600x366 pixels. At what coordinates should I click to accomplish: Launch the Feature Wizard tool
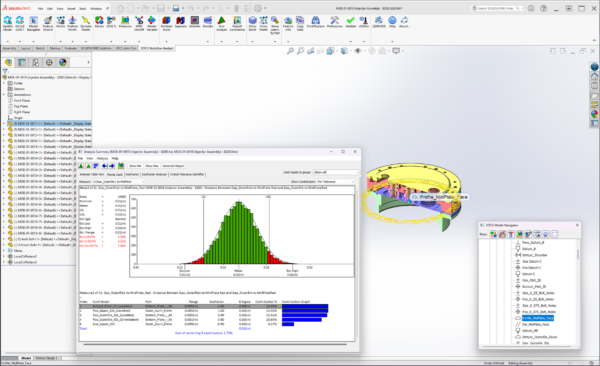[x=48, y=24]
